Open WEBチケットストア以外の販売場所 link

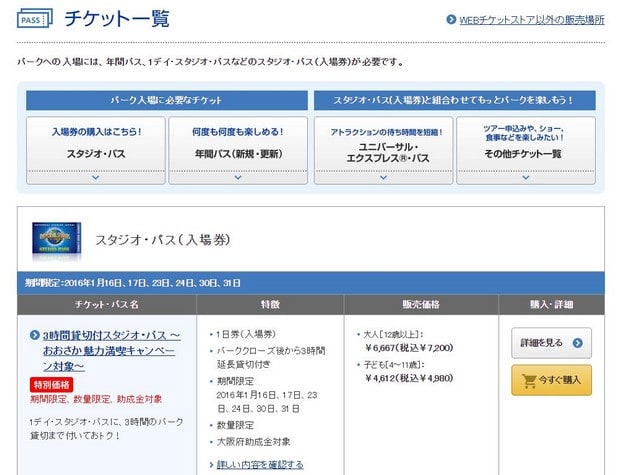(531, 20)
